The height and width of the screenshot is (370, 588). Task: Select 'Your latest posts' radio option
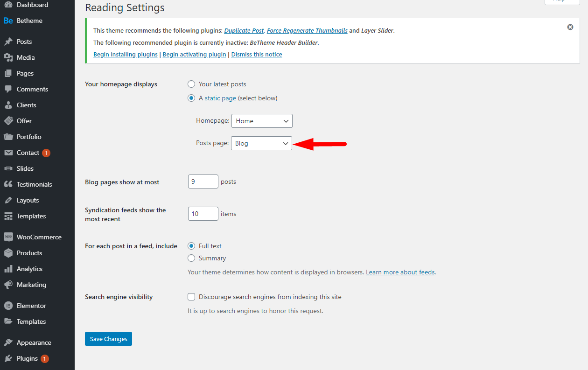[191, 84]
